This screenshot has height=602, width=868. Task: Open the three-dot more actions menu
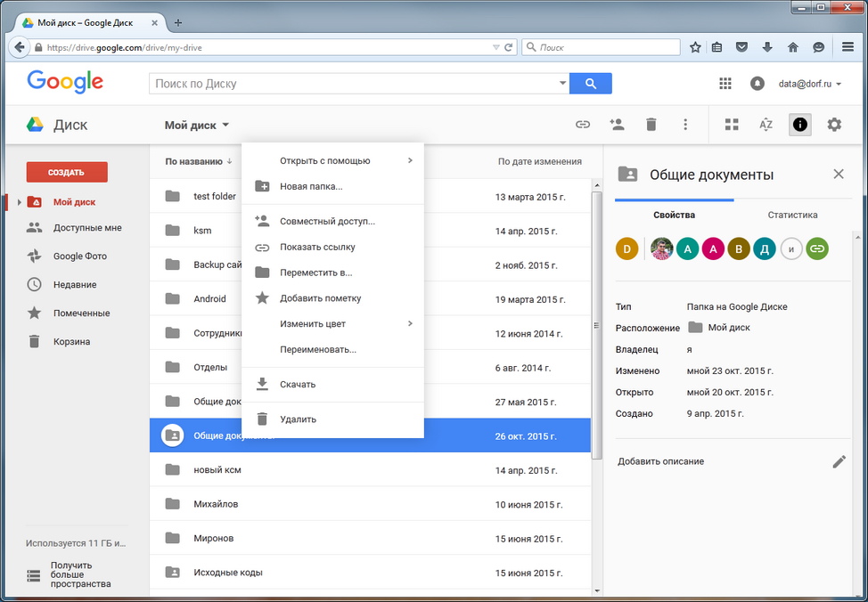coord(685,125)
